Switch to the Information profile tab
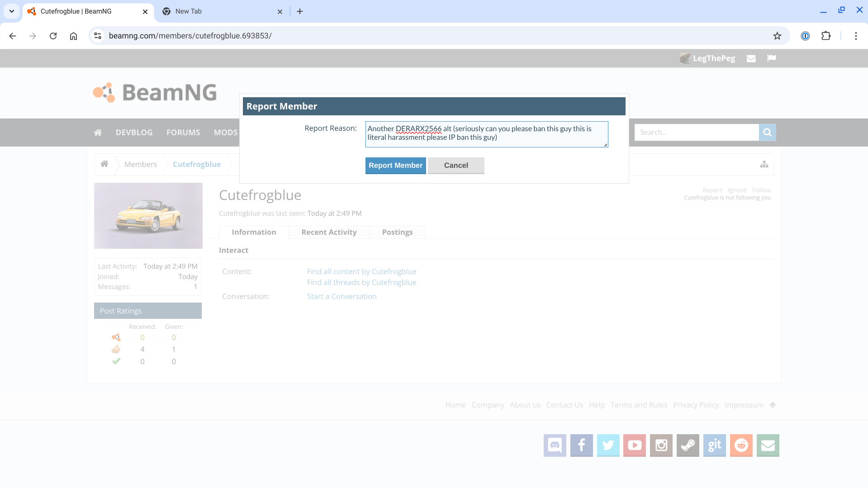 coord(254,232)
